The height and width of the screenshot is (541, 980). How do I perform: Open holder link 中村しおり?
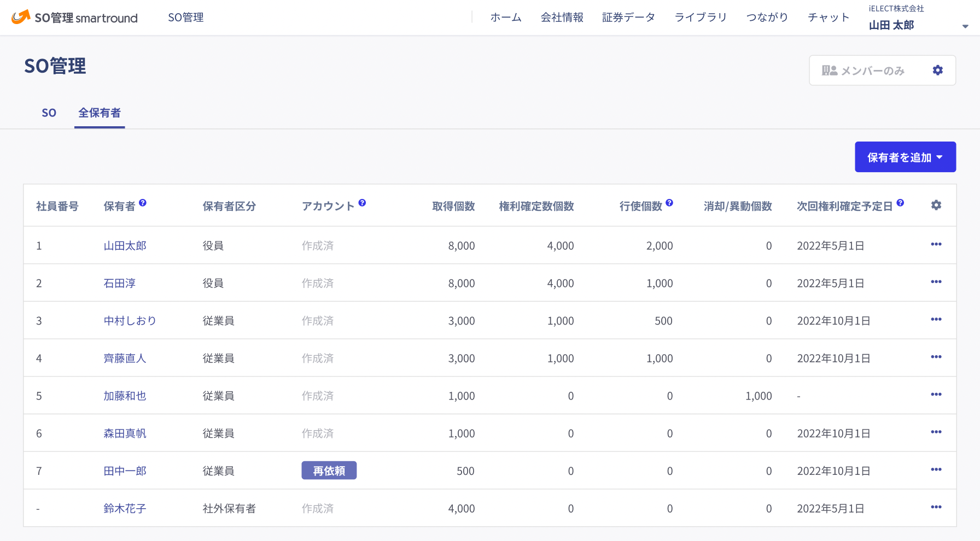point(130,321)
